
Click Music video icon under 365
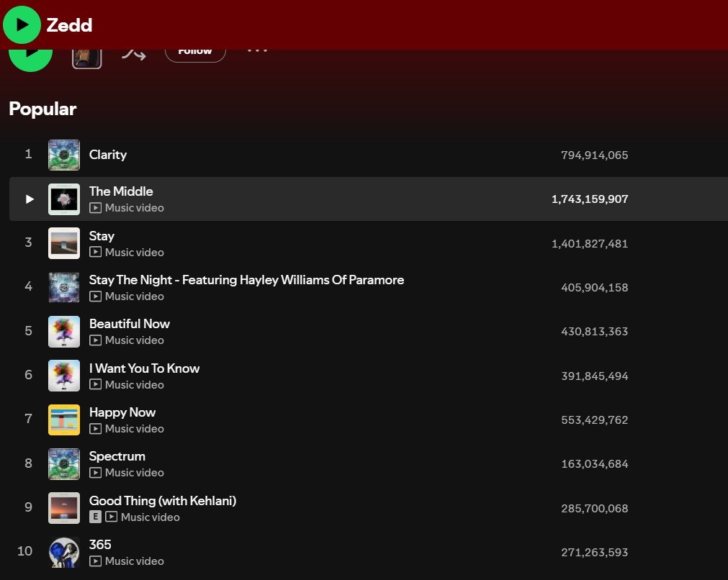95,561
